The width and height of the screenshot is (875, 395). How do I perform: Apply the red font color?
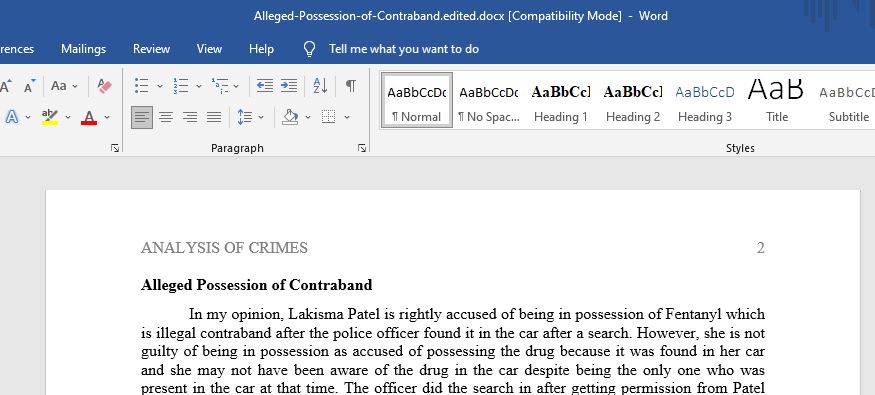pyautogui.click(x=89, y=117)
